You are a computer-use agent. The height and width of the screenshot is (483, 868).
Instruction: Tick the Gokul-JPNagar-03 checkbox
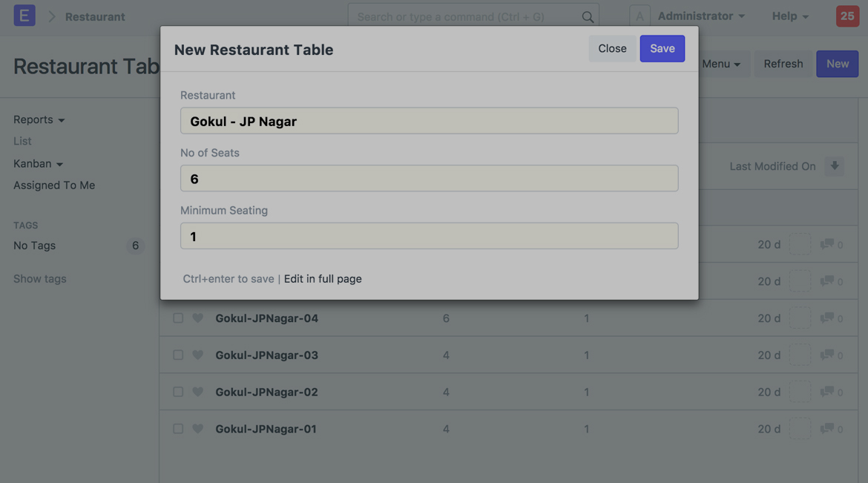(178, 355)
